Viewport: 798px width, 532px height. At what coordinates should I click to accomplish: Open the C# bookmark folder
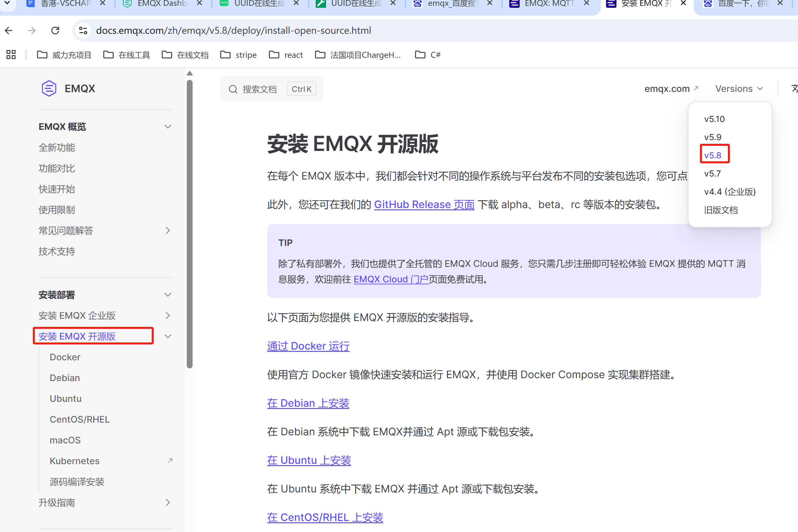click(428, 55)
